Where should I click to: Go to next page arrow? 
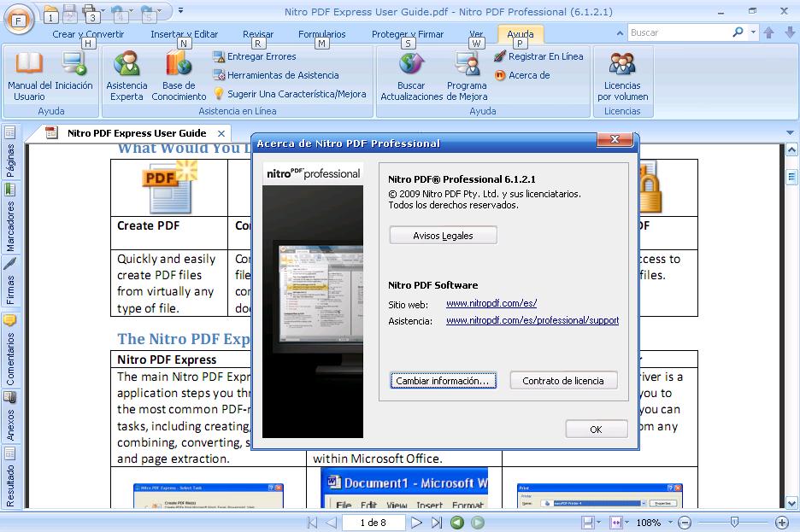(x=416, y=523)
